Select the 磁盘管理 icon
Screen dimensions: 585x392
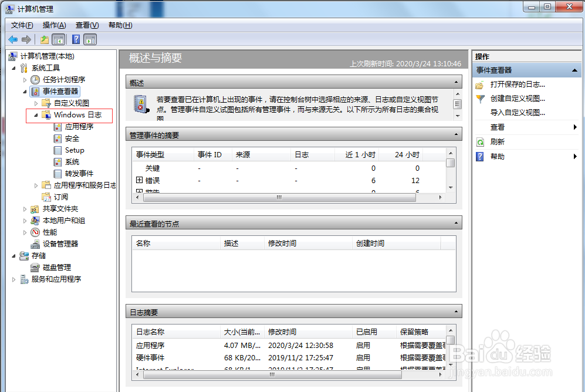[35, 268]
